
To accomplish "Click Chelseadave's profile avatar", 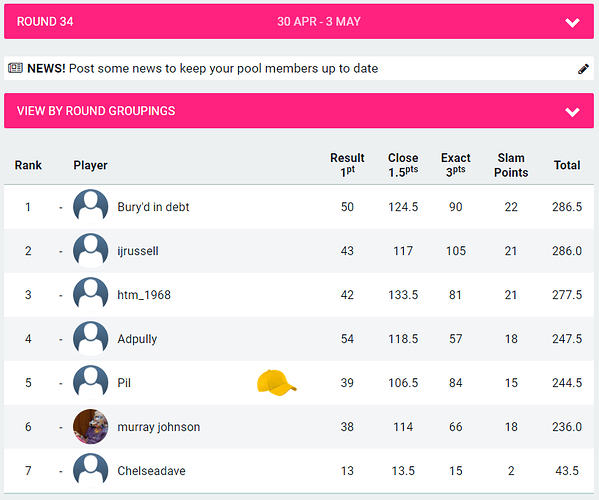I will pos(91,470).
